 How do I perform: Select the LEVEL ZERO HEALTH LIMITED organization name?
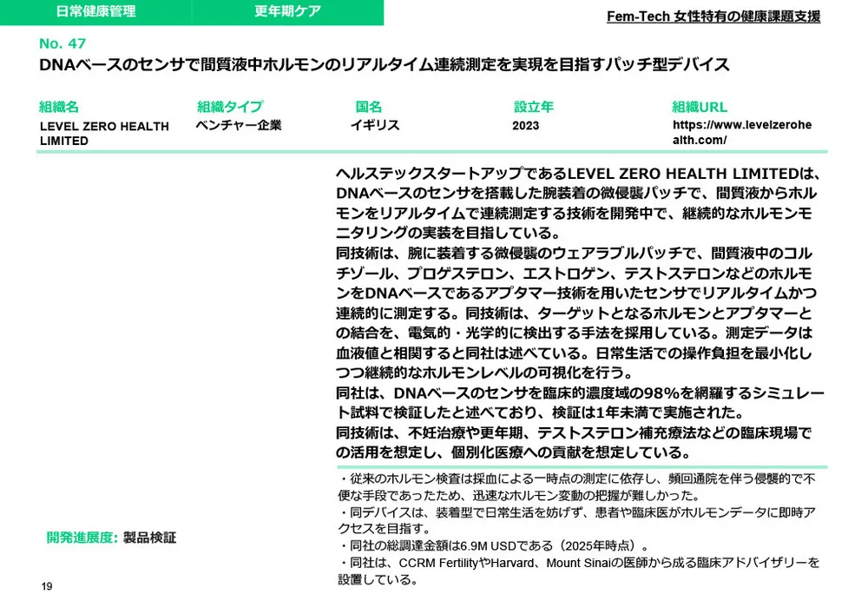(x=104, y=133)
